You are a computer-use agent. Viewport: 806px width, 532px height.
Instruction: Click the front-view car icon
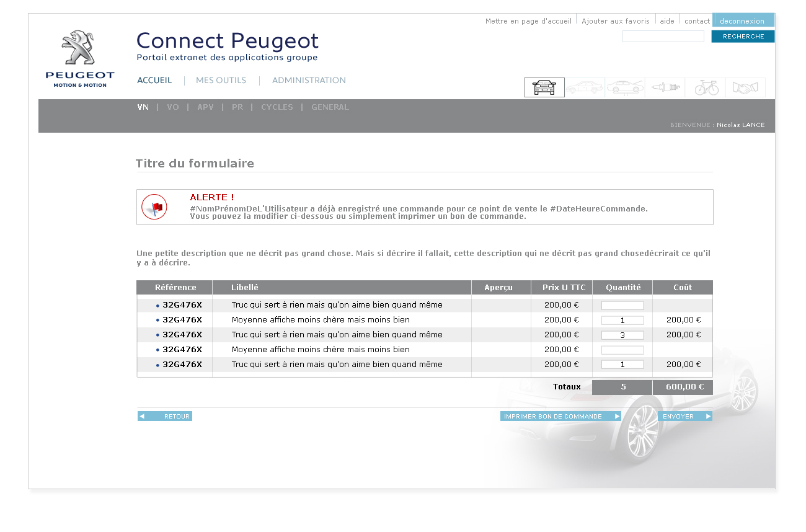coord(544,87)
